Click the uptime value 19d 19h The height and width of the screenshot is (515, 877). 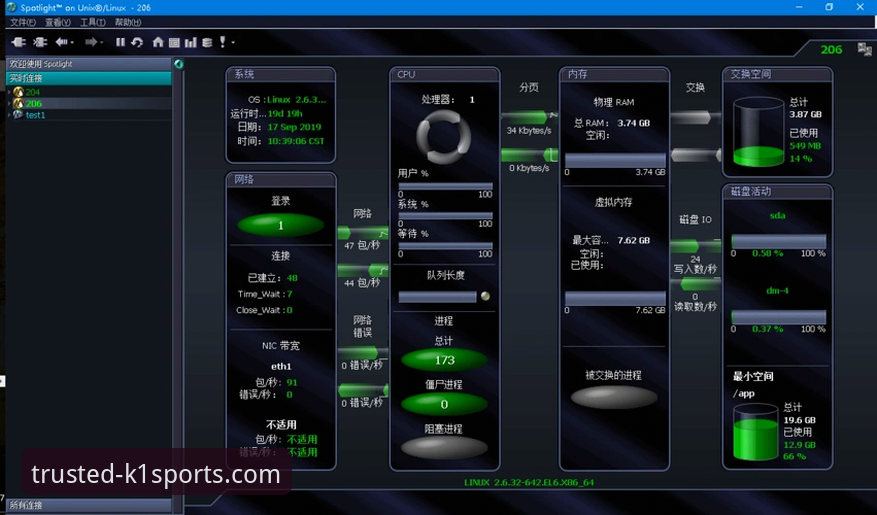coord(285,114)
